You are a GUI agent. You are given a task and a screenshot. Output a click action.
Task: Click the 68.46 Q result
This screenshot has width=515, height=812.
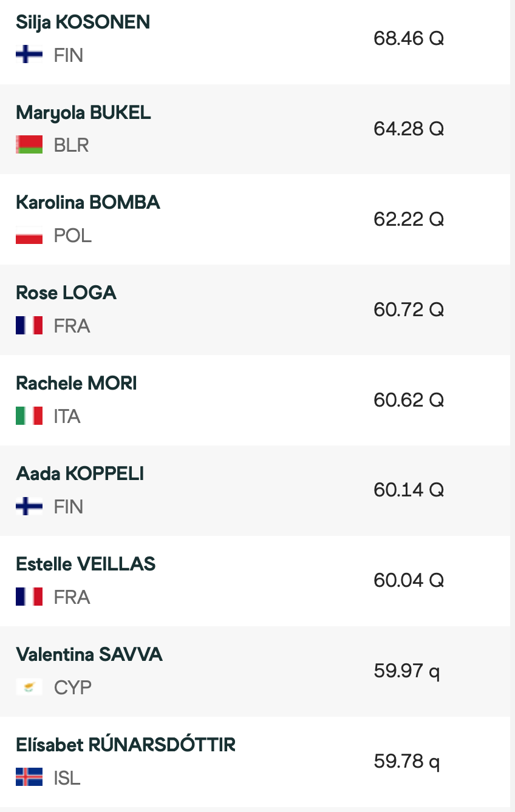[x=409, y=39]
